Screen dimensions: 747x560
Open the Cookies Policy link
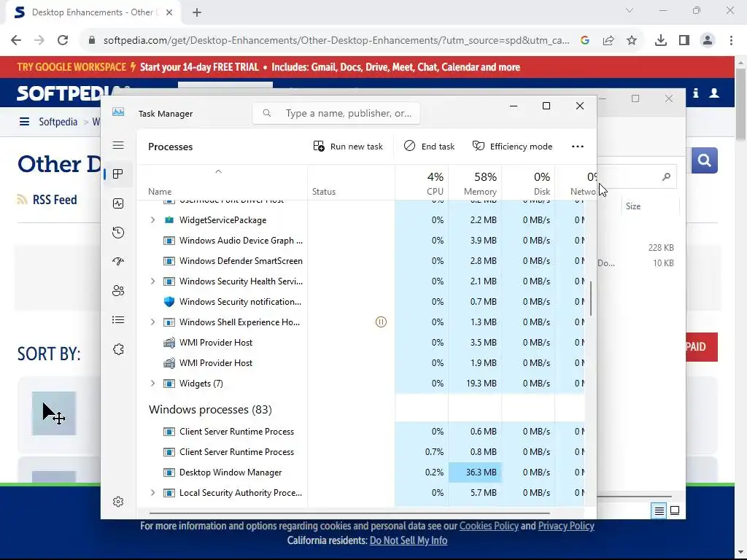[489, 526]
